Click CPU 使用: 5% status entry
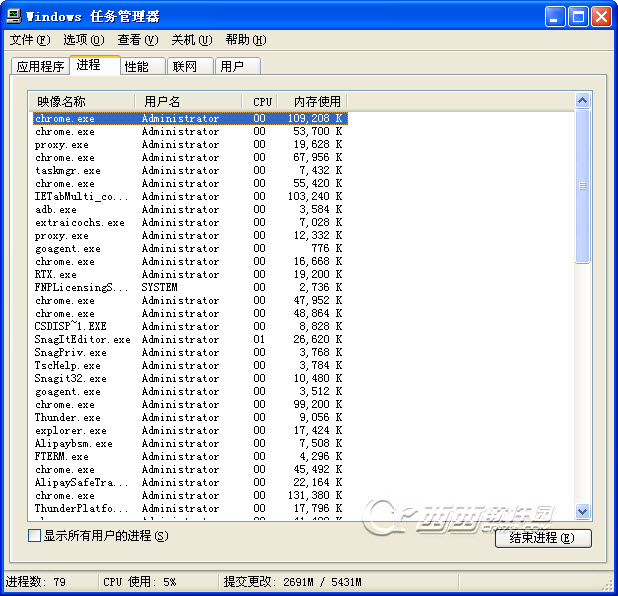 (140, 582)
